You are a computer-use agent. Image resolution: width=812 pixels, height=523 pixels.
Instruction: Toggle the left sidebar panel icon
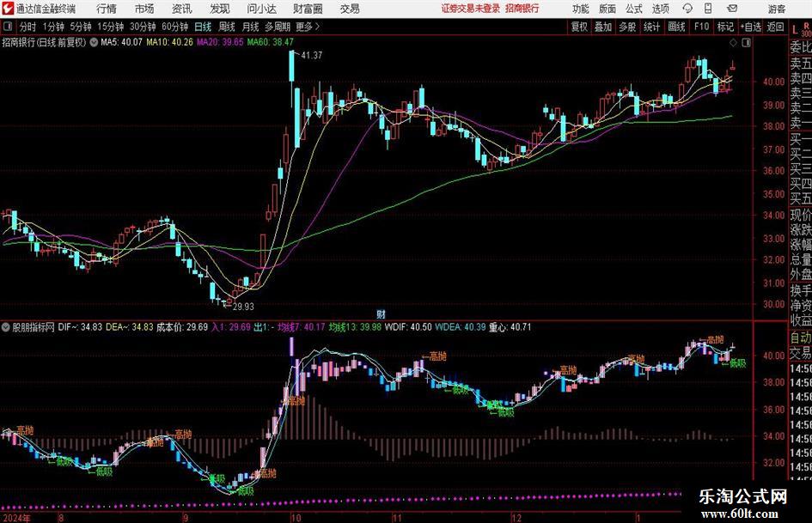pos(7,27)
